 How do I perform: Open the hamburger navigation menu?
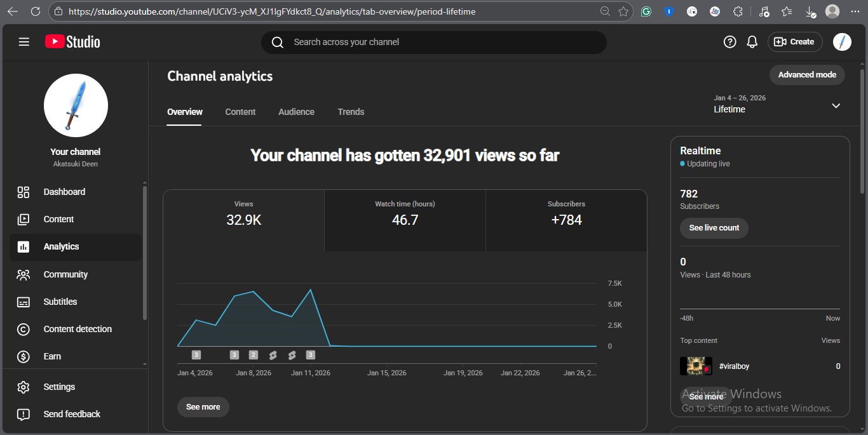(24, 42)
